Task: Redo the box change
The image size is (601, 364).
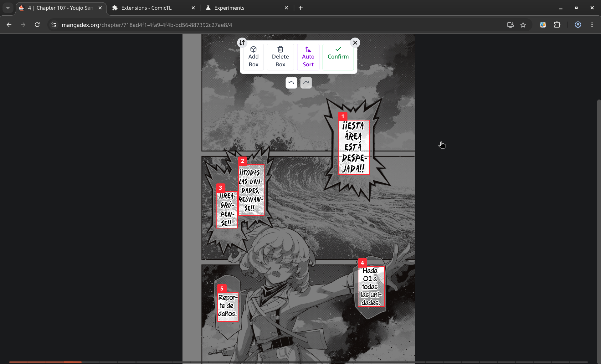Action: [306, 83]
